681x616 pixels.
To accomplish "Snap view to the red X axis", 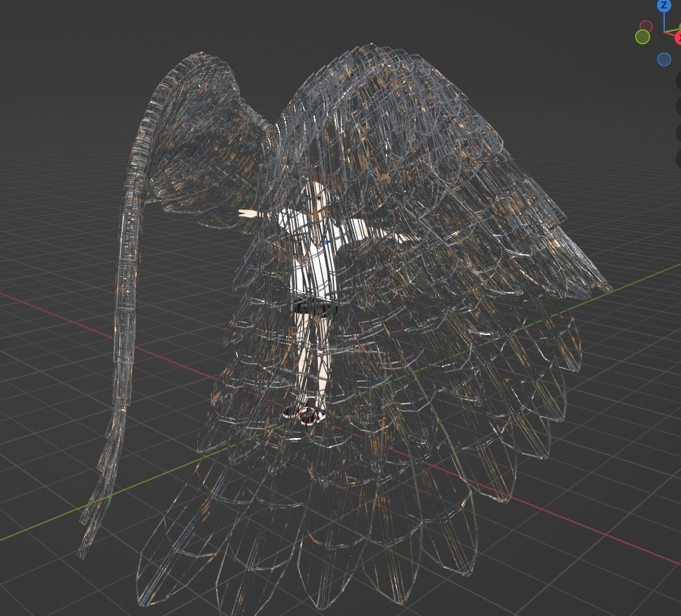I will (678, 39).
